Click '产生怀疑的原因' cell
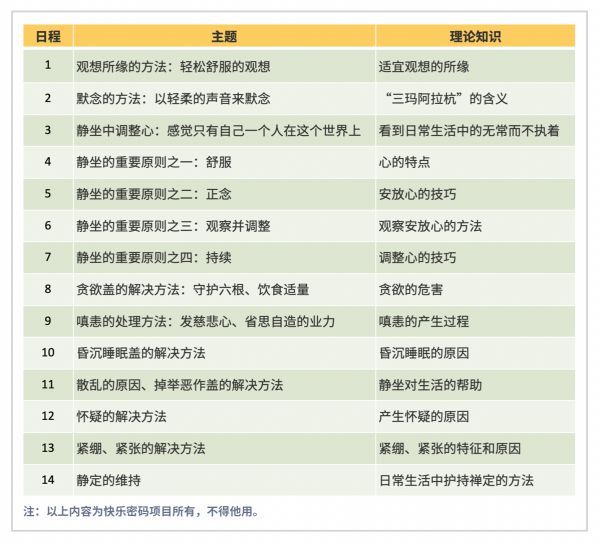This screenshot has height=546, width=600. pos(475,416)
